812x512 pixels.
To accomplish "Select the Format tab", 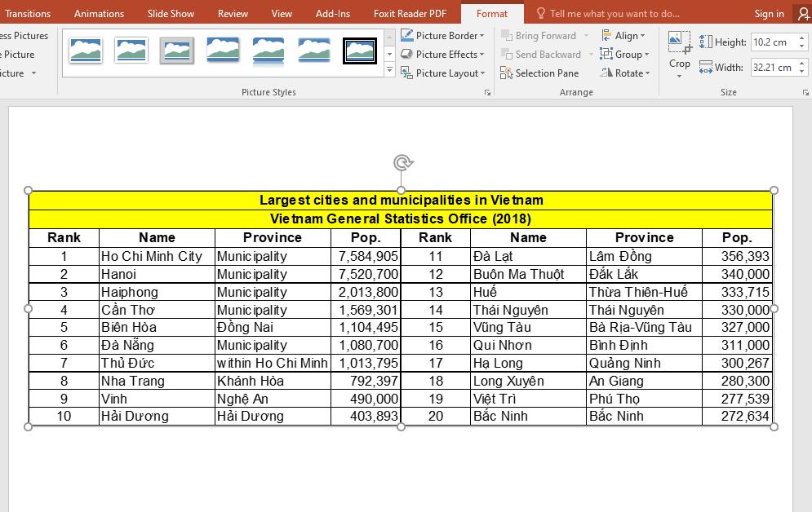I will (491, 13).
